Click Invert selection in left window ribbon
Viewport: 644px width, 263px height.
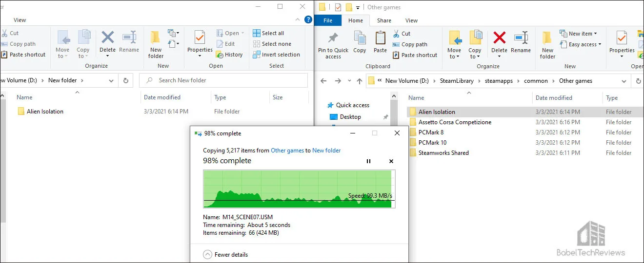[276, 55]
